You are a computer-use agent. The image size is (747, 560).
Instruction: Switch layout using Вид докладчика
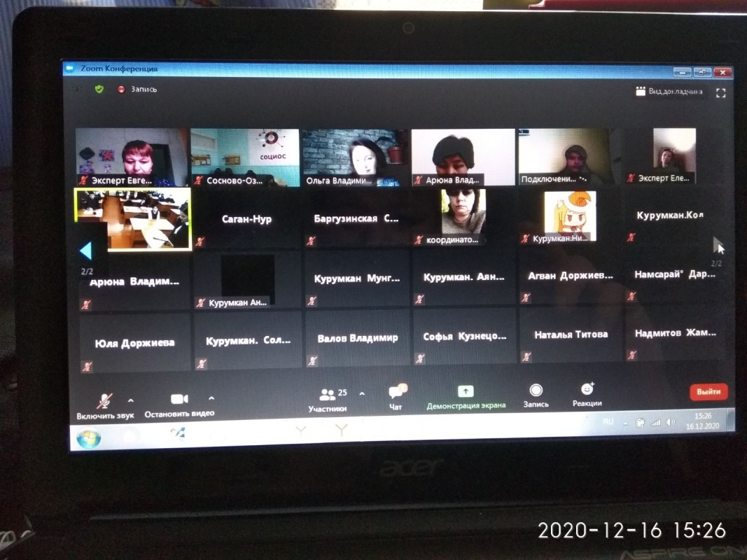(669, 92)
